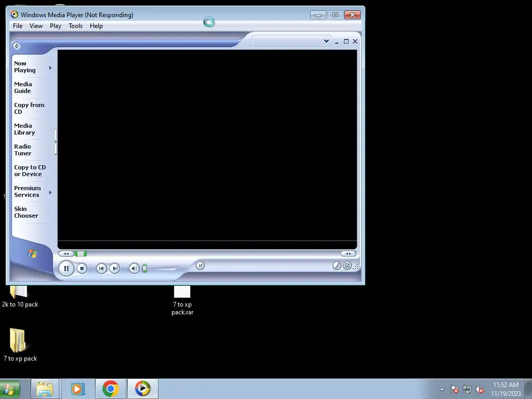Open Google Chrome from the taskbar
The image size is (532, 399).
point(110,389)
